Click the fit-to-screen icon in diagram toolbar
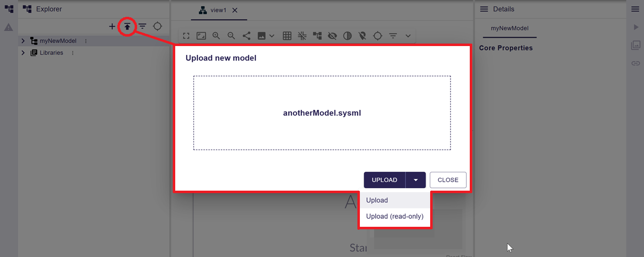The height and width of the screenshot is (257, 644). [201, 36]
